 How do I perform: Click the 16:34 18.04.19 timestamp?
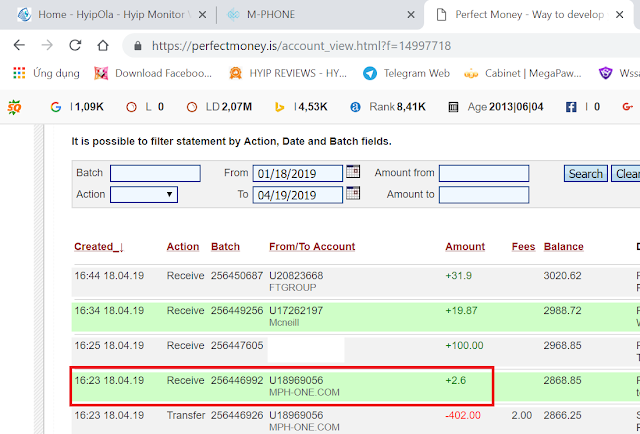click(x=109, y=311)
